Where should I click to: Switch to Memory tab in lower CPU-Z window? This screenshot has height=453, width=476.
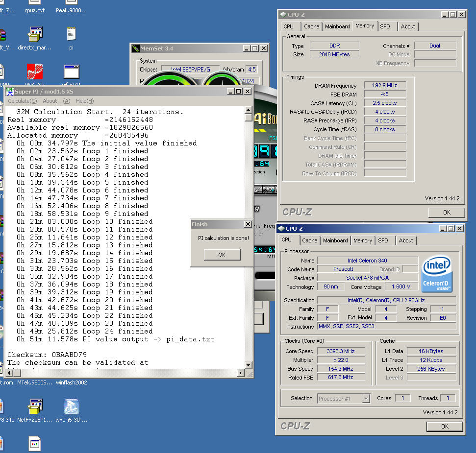coord(362,241)
